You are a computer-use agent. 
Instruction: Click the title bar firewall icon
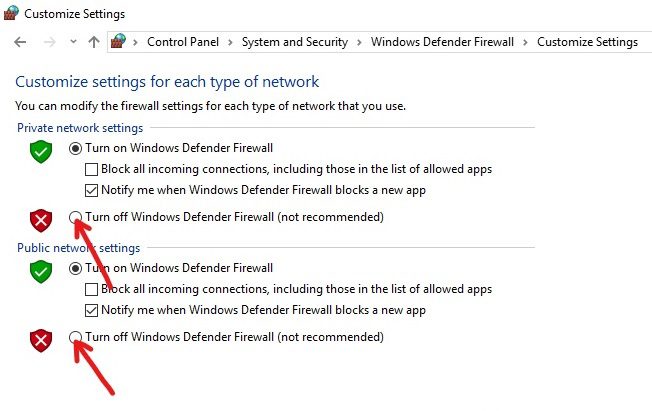click(11, 13)
